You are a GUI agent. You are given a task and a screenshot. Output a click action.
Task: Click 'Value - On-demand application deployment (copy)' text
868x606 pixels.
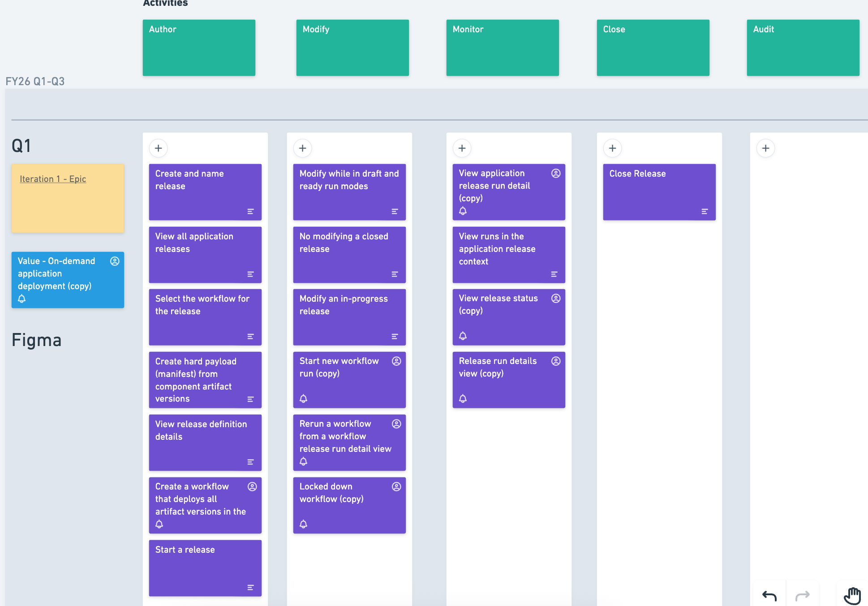point(56,273)
